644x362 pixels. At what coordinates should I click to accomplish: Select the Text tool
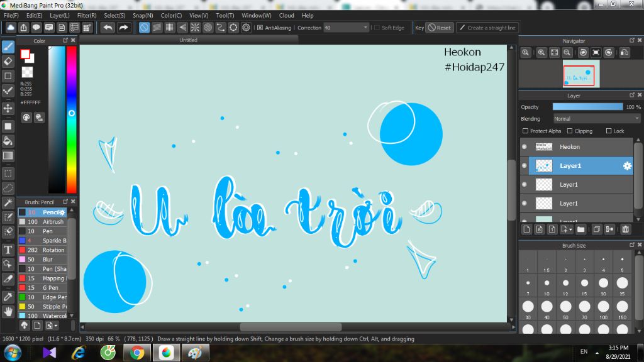8,250
